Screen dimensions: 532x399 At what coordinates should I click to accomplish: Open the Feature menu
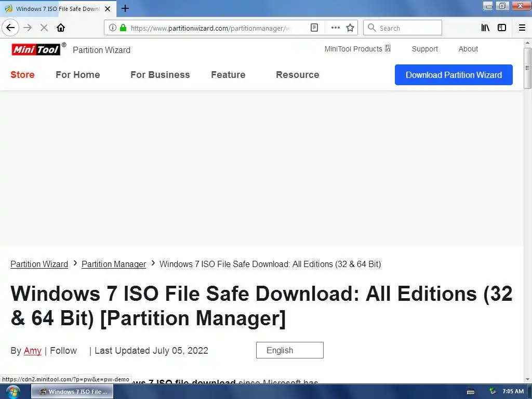point(228,75)
